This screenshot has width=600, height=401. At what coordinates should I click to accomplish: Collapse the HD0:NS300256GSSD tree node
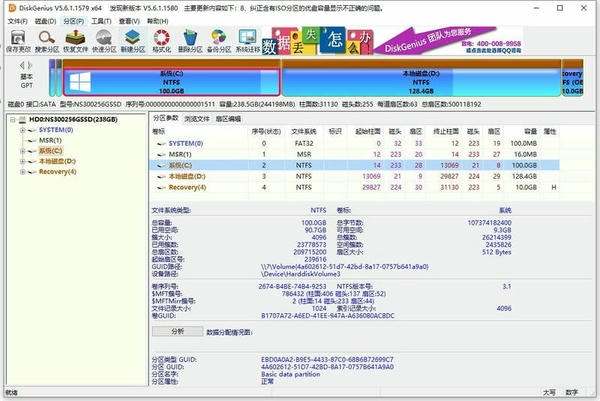click(13, 120)
